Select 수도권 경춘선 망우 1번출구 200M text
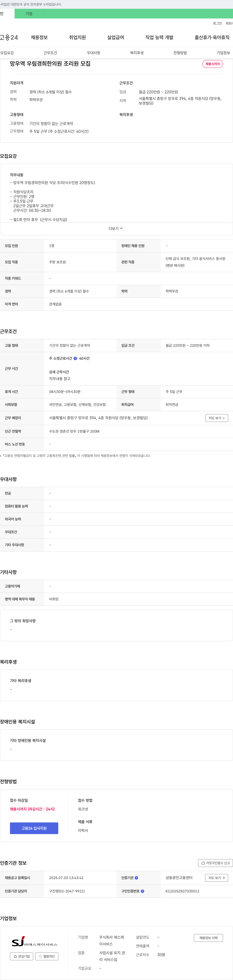The image size is (233, 980). [x=74, y=431]
